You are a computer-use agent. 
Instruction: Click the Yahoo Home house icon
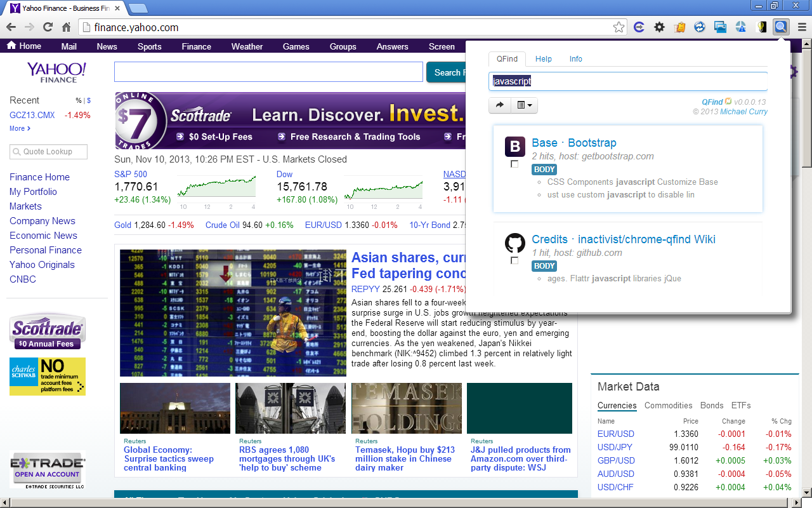[11, 46]
